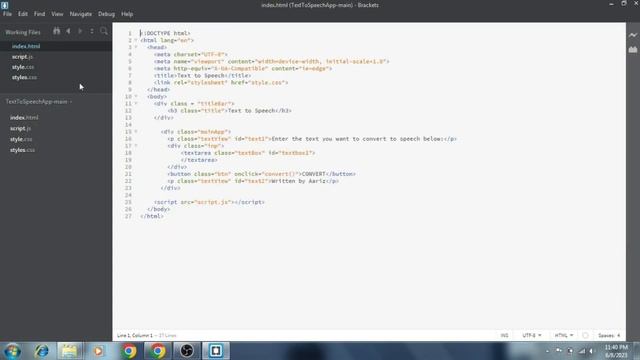640x360 pixels.
Task: Launch Internet Explorer from the taskbar
Action: coord(41,351)
